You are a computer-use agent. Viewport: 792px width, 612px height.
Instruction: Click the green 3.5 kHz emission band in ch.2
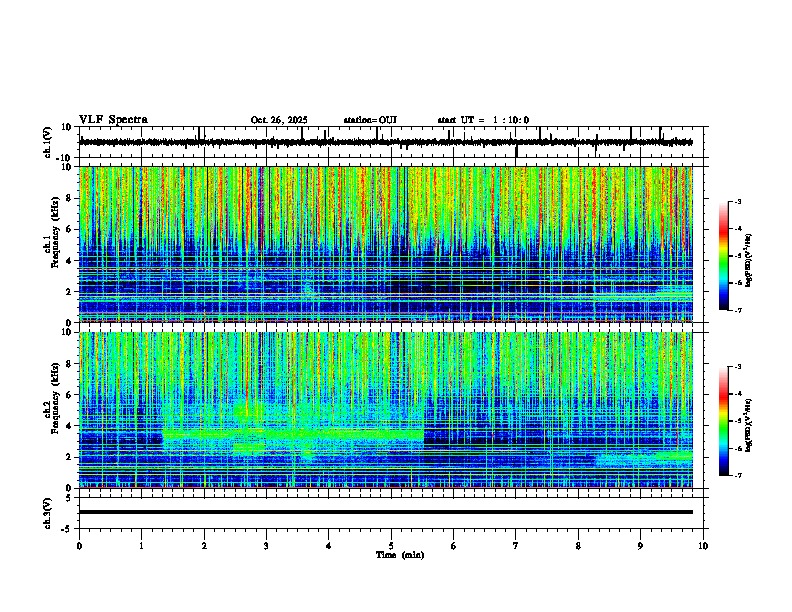[293, 433]
